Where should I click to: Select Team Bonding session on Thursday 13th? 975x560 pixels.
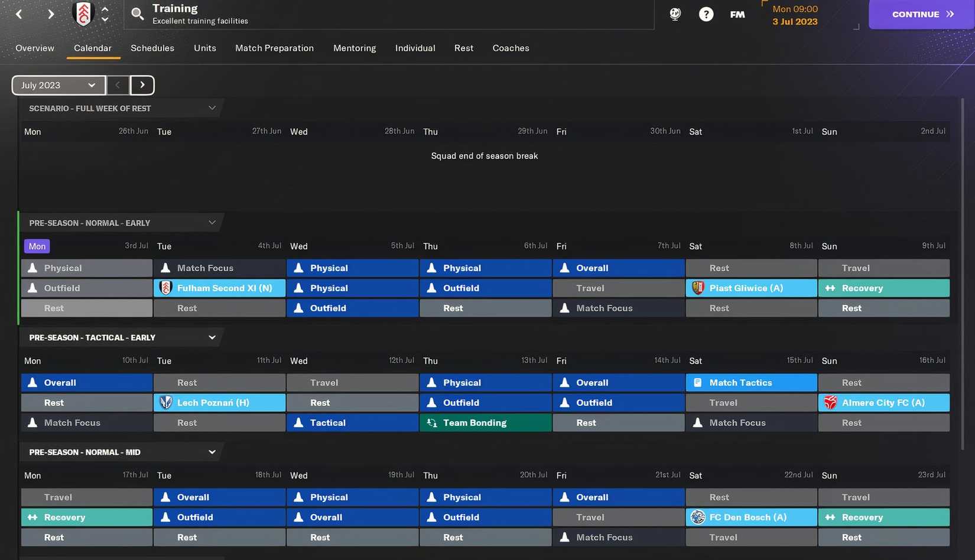tap(486, 423)
